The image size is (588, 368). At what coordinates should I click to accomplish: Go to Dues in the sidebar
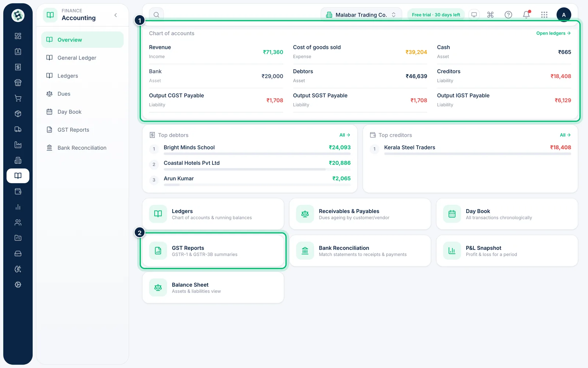point(82,94)
